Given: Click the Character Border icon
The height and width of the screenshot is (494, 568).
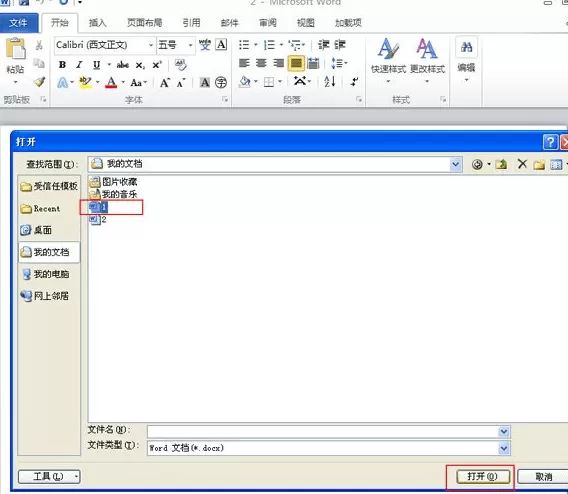Looking at the screenshot, I should [x=221, y=45].
